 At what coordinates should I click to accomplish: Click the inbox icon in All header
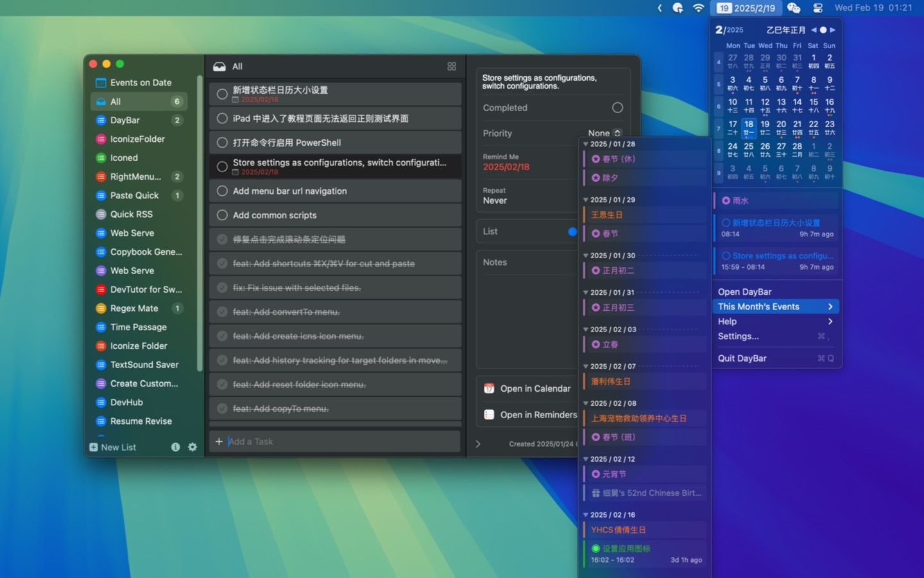(x=219, y=66)
